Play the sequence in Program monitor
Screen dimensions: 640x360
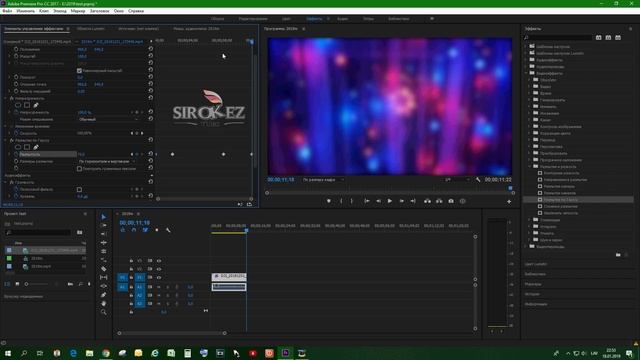point(390,201)
